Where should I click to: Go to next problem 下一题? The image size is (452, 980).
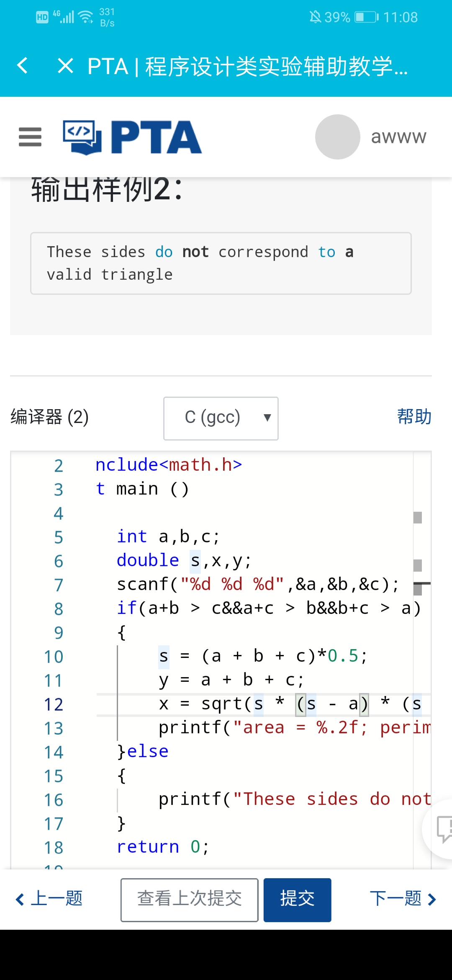tap(403, 899)
